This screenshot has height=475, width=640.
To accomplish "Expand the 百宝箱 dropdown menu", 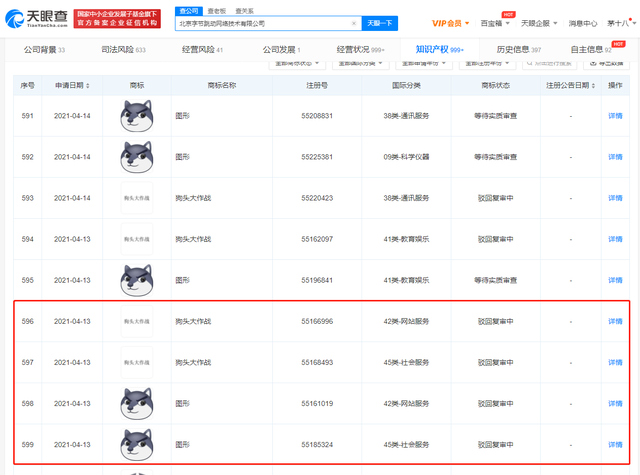I will coord(495,23).
